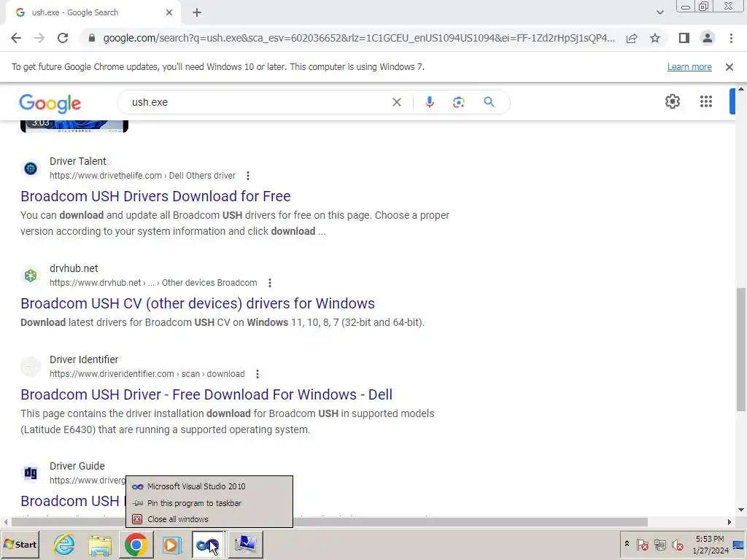The image size is (747, 560).
Task: Open more options for drvhub.net result
Action: (x=270, y=283)
